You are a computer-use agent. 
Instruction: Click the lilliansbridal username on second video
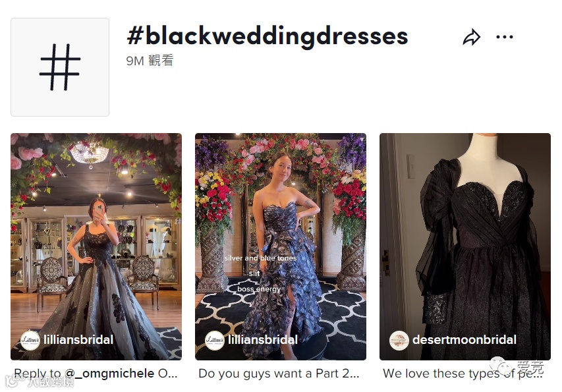pyautogui.click(x=263, y=340)
